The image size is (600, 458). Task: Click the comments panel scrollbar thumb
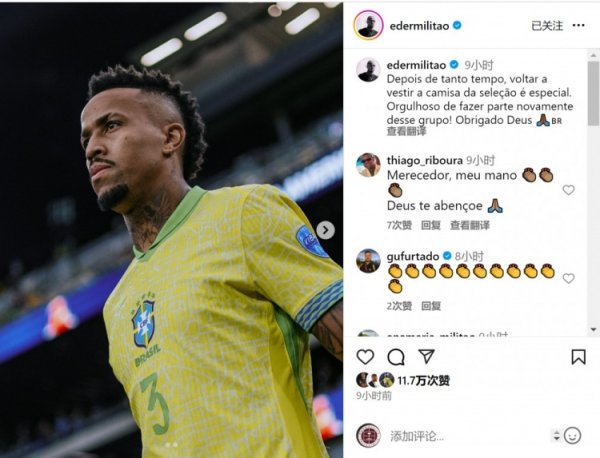pos(593,94)
